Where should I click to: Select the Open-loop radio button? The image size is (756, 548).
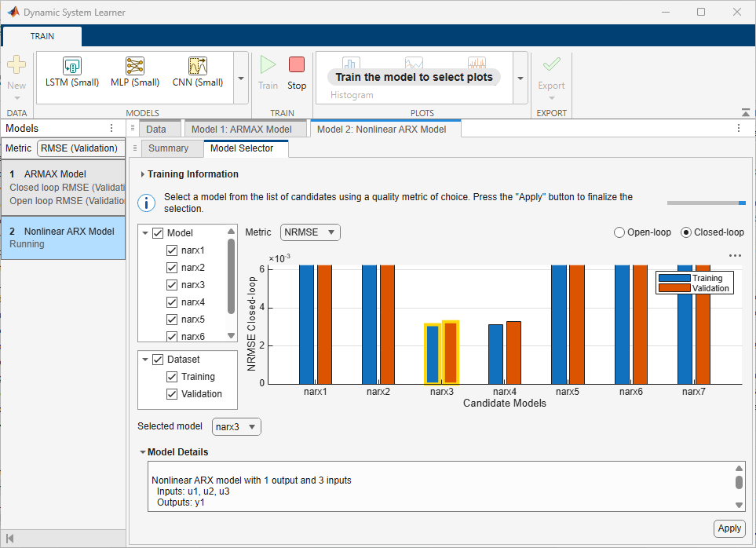click(619, 232)
